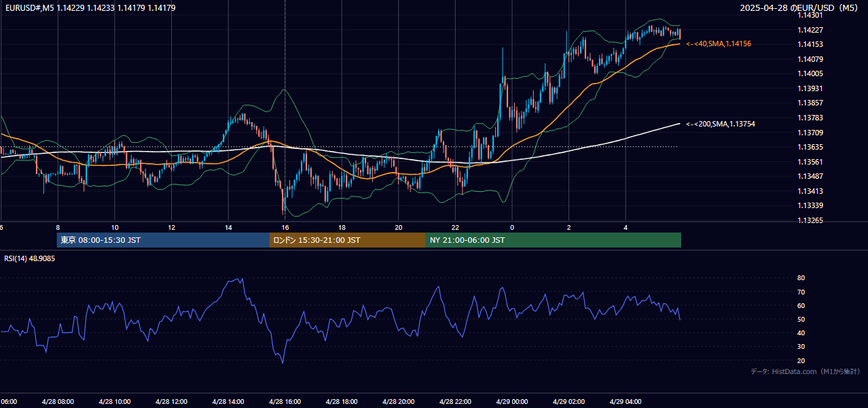Click price level 1.14079 on axis
The height and width of the screenshot is (408, 868).
tap(810, 59)
